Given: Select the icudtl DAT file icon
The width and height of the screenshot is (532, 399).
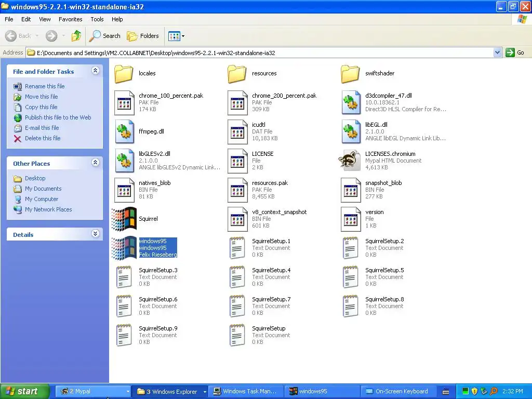Looking at the screenshot, I should click(x=237, y=131).
